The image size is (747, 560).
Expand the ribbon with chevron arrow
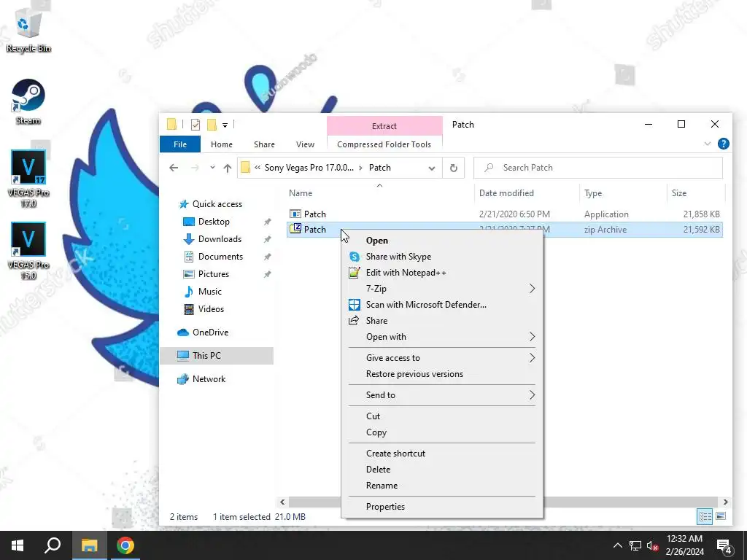(708, 144)
